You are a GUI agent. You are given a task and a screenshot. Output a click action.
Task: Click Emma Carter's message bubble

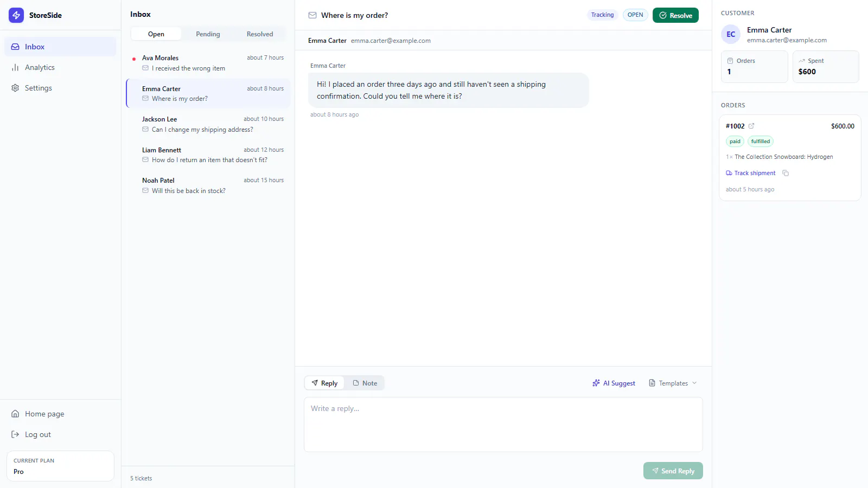point(449,90)
